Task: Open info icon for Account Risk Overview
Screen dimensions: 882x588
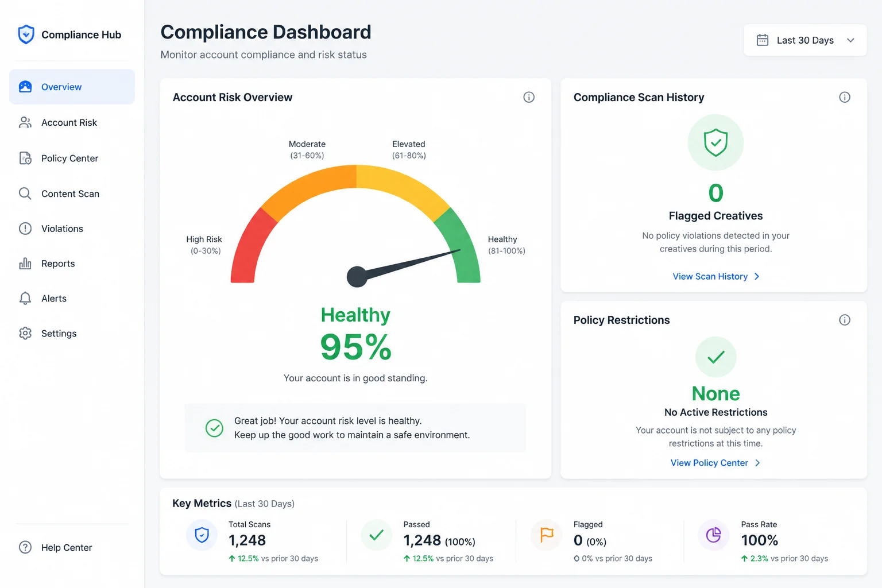Action: [529, 97]
